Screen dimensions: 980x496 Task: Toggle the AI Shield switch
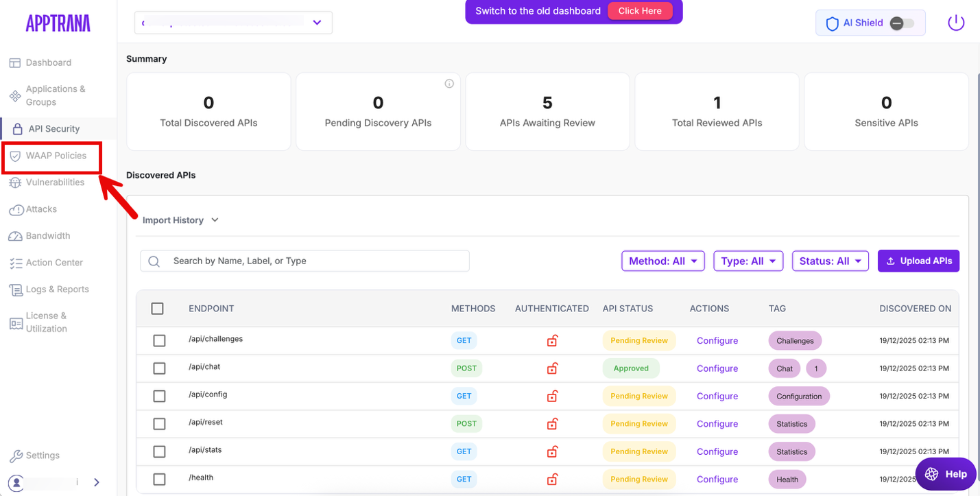point(901,23)
